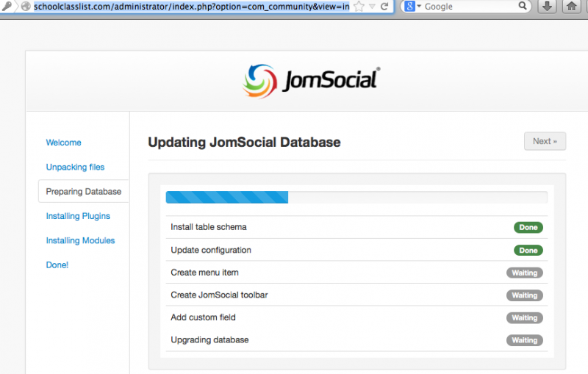Open the Done! step

click(57, 265)
